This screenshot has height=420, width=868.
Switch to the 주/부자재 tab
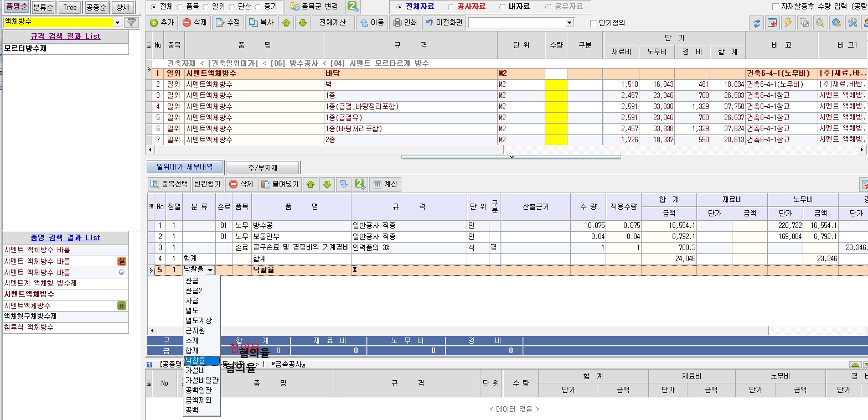tap(262, 168)
